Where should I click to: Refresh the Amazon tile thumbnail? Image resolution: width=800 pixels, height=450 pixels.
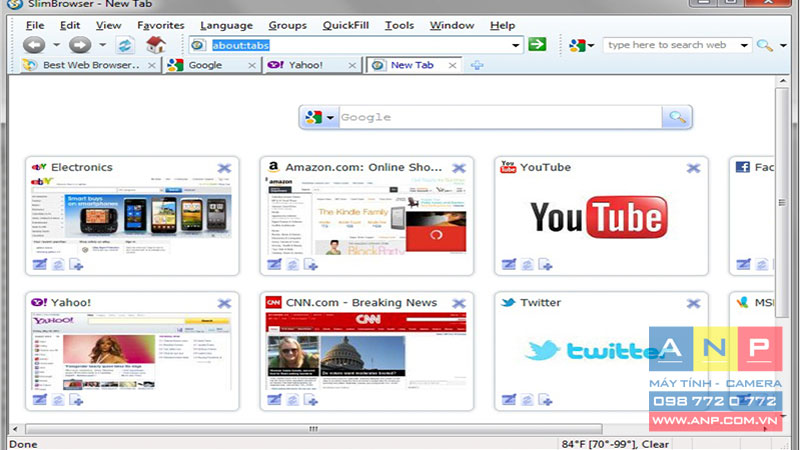(x=292, y=264)
